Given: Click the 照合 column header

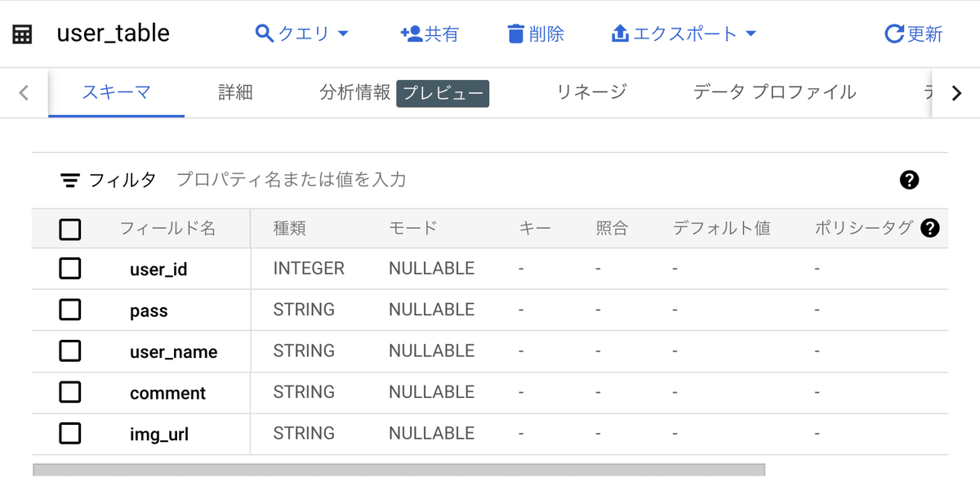Looking at the screenshot, I should coord(612,228).
